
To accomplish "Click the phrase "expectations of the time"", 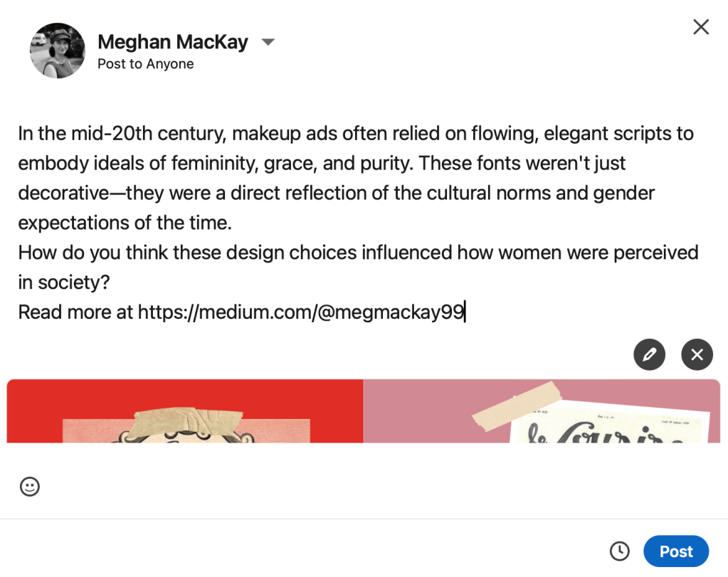I will 125,223.
